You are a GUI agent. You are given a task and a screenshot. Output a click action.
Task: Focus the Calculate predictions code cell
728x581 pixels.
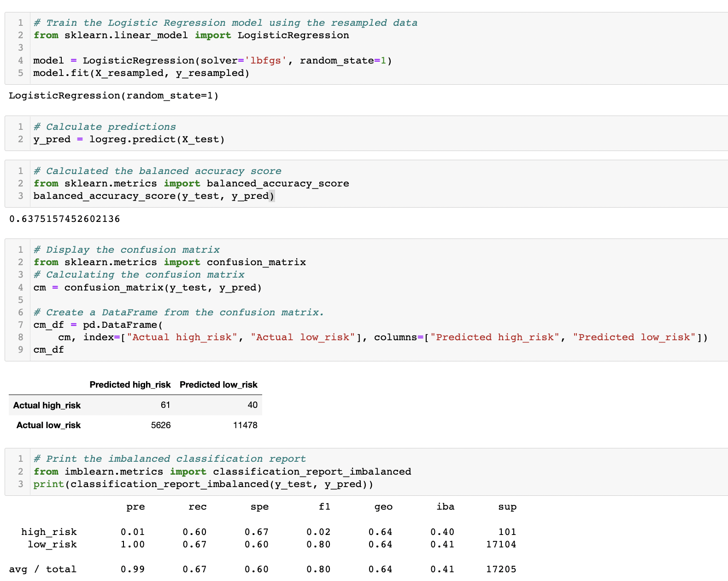(366, 133)
